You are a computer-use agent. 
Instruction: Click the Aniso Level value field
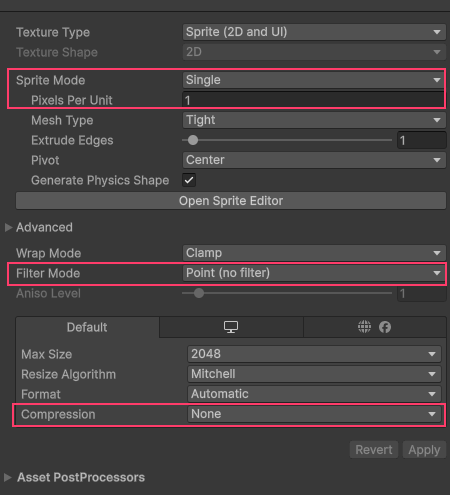(x=421, y=294)
